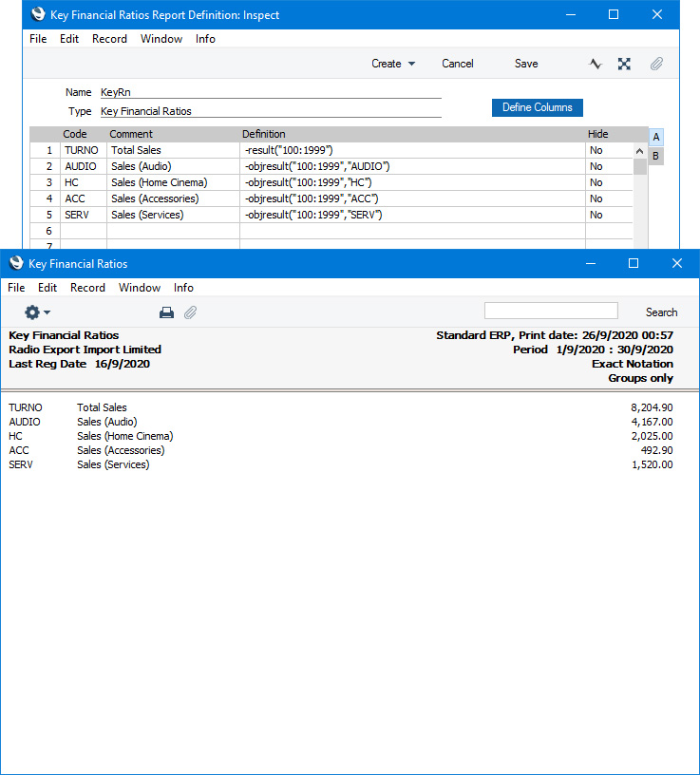The image size is (700, 775).
Task: Open Window menu in Key Financial Ratios window
Action: (140, 288)
